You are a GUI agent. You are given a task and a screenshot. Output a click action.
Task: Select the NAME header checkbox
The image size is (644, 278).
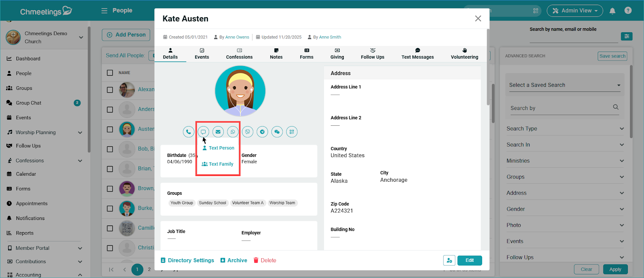coord(110,73)
